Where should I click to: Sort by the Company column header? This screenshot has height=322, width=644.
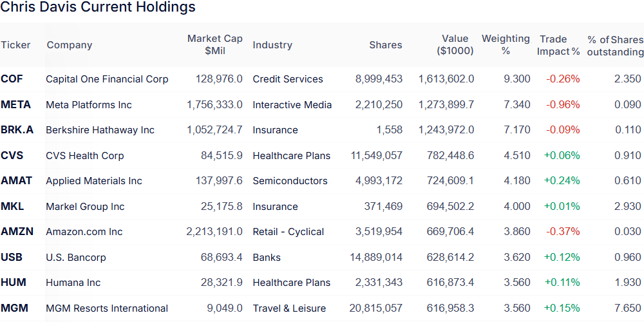[70, 45]
